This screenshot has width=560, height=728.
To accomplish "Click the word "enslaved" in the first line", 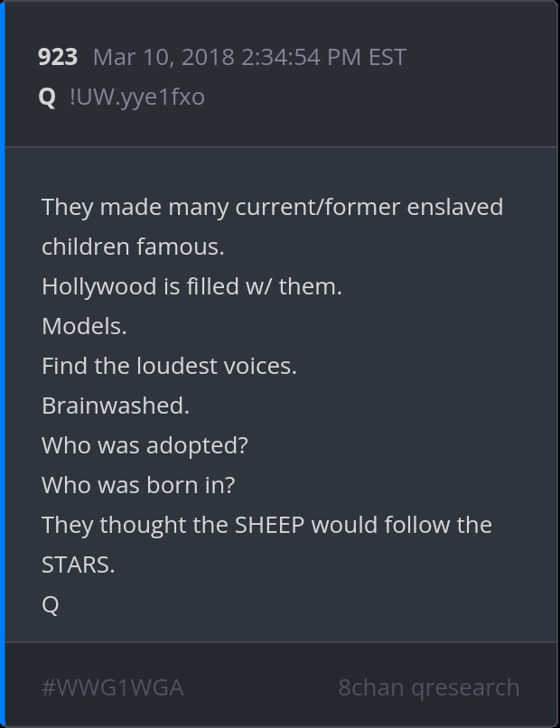I will tap(455, 207).
